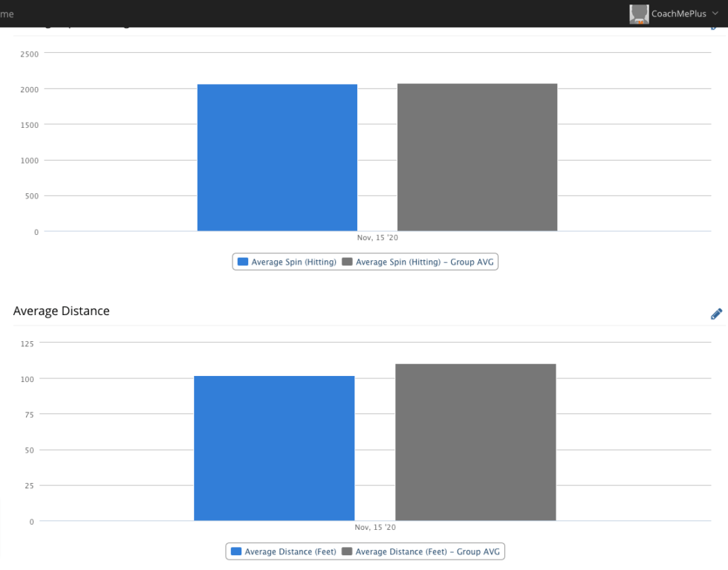Edit the Average Distance chart with the pencil icon
The height and width of the screenshot is (570, 728).
coord(716,314)
